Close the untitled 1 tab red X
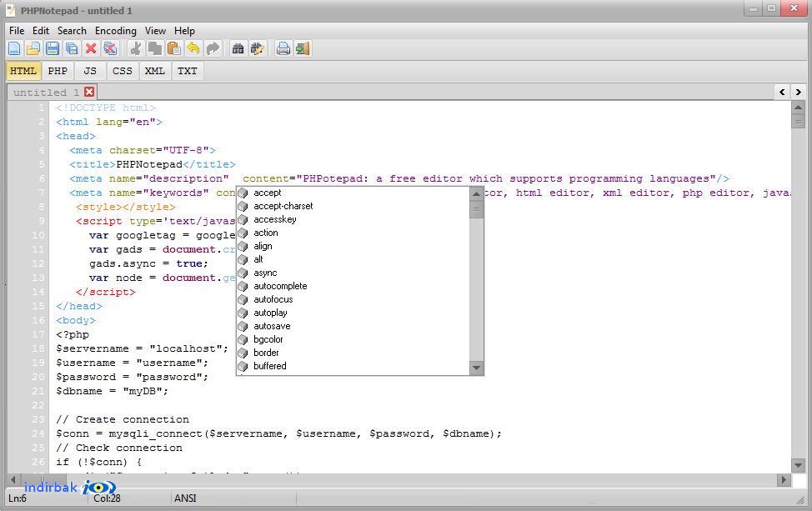The width and height of the screenshot is (812, 511). pyautogui.click(x=89, y=92)
